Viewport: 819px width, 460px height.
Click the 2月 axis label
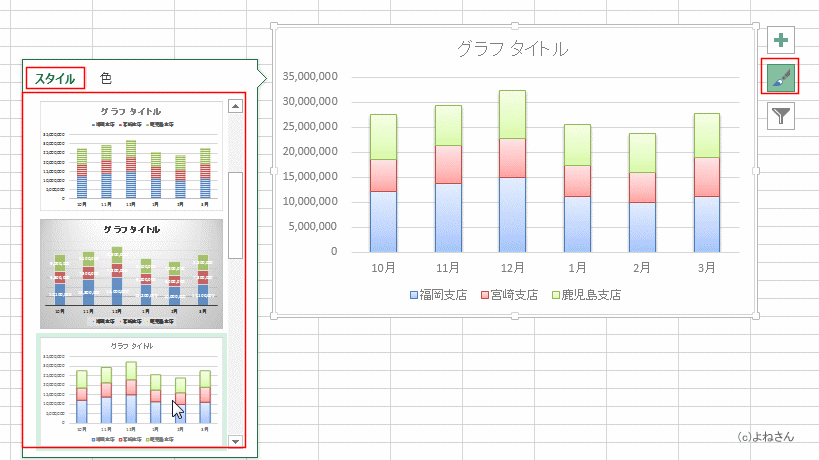pyautogui.click(x=642, y=268)
